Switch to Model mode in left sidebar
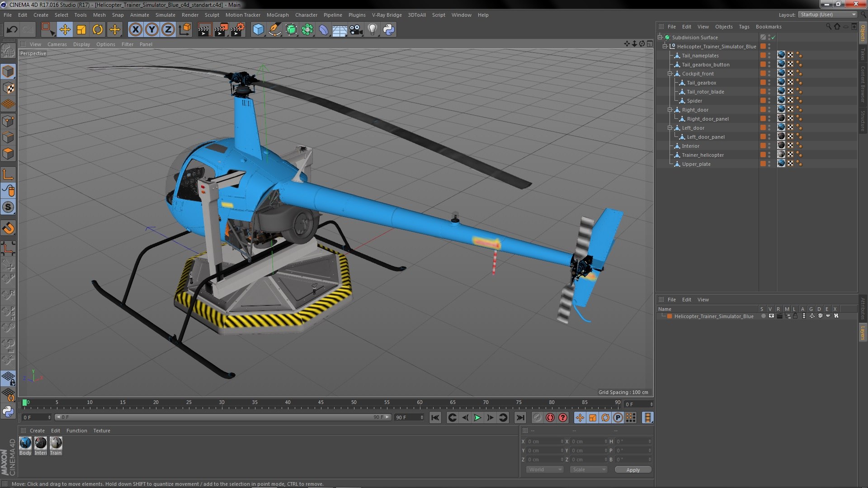Image resolution: width=868 pixels, height=488 pixels. pos(8,71)
